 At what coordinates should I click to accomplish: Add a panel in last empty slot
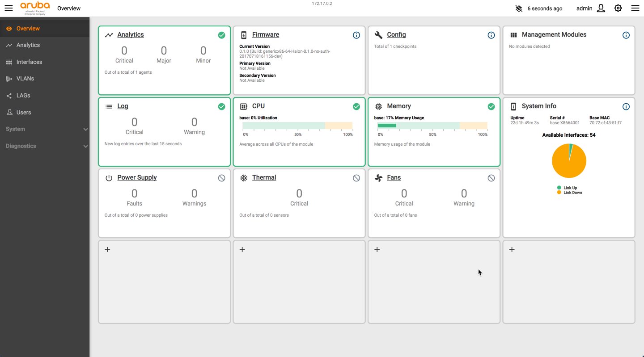pos(512,250)
